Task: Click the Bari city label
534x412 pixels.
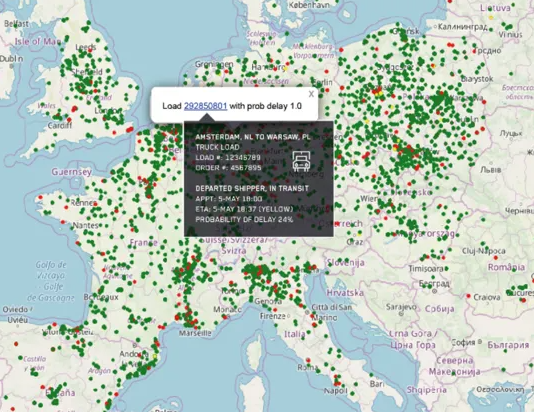Action: 377,384
